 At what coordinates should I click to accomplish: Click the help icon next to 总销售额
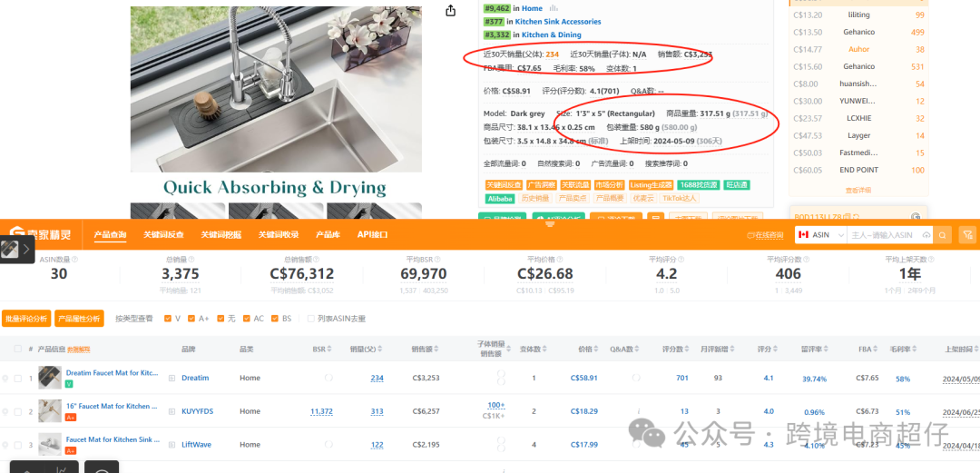(317, 259)
